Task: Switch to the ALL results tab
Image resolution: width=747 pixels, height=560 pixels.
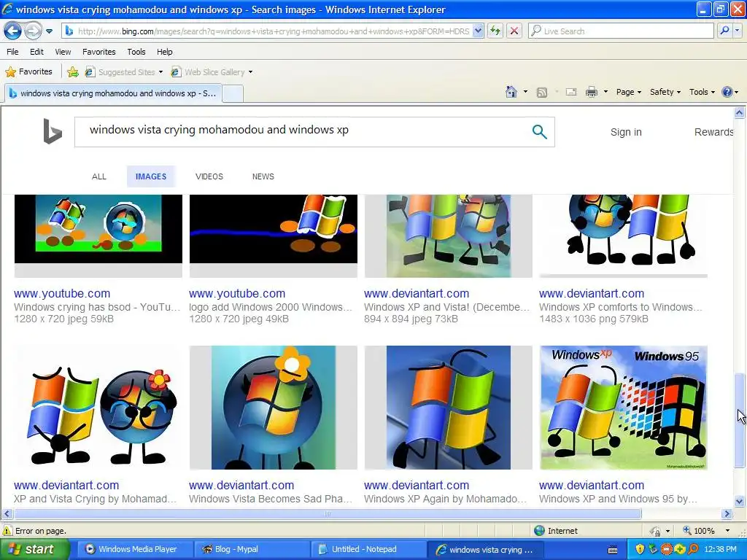Action: tap(99, 176)
